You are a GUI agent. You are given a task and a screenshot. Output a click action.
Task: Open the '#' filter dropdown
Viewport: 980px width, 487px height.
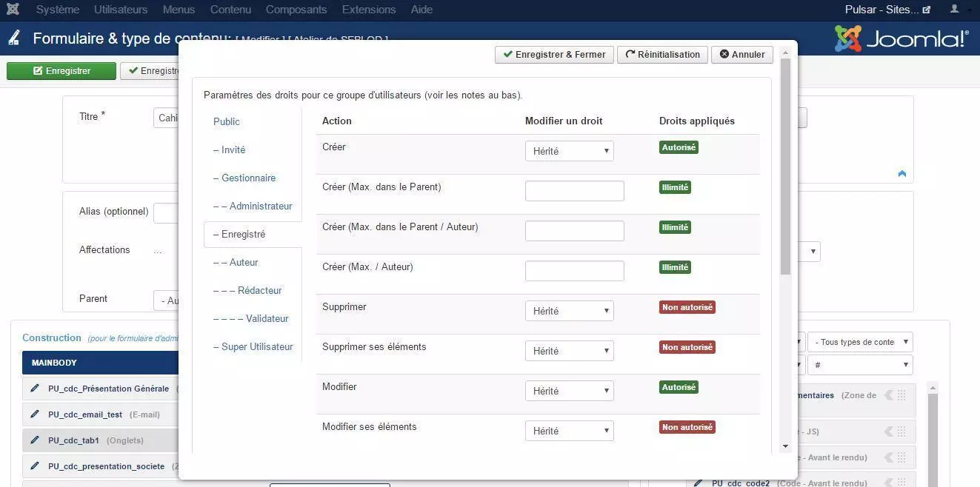pyautogui.click(x=860, y=365)
